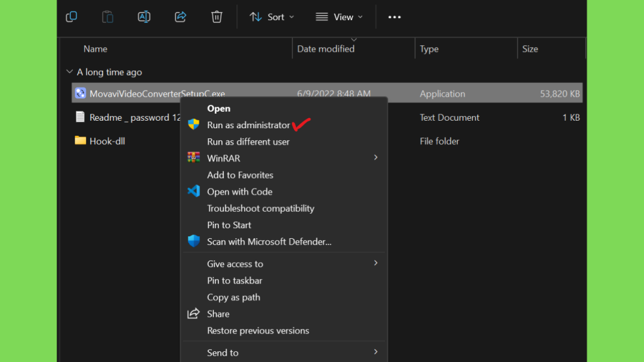The width and height of the screenshot is (644, 362).
Task: Select Troubleshoot compatibility option
Action: click(x=260, y=208)
